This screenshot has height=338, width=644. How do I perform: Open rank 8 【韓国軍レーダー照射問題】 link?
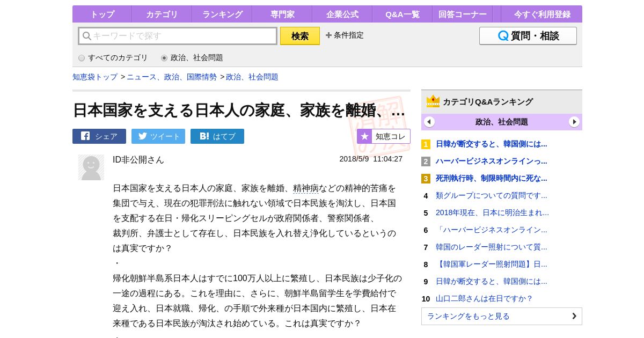click(x=492, y=264)
